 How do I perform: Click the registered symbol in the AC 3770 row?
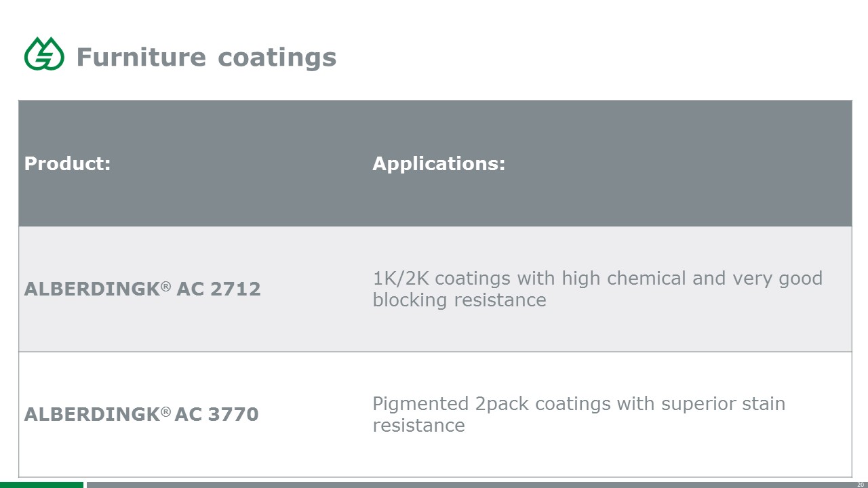[166, 411]
